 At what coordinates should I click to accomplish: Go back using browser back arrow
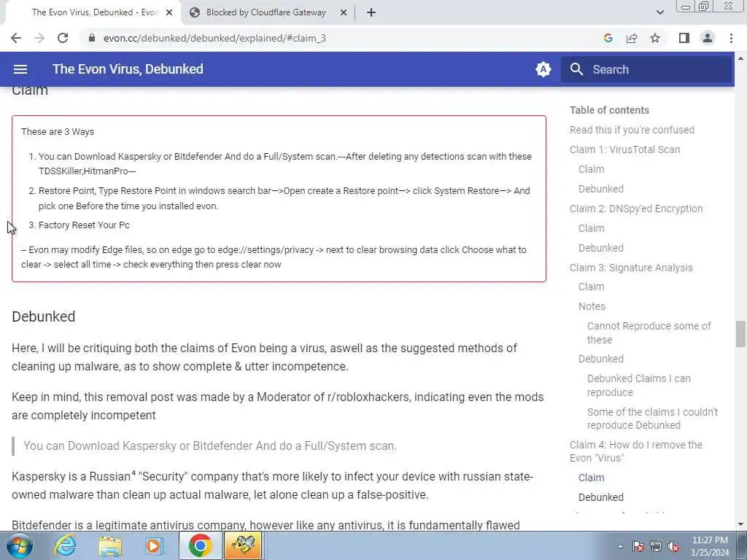tap(16, 38)
